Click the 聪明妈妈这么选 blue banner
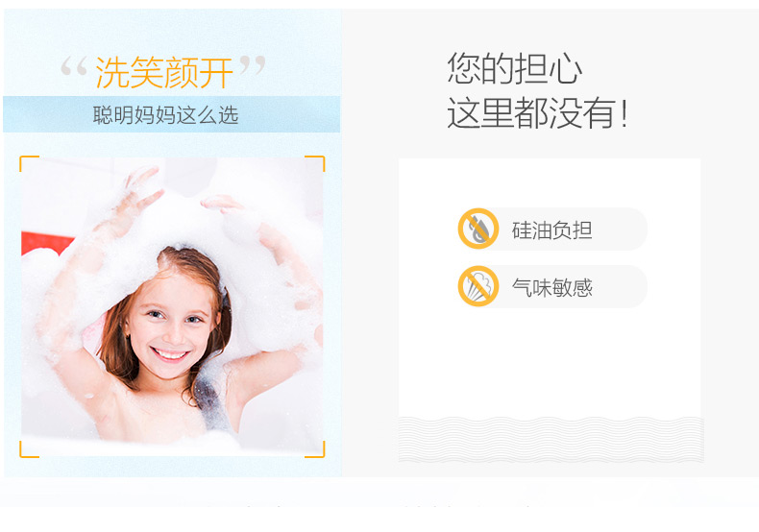This screenshot has width=759, height=532. coord(171,114)
